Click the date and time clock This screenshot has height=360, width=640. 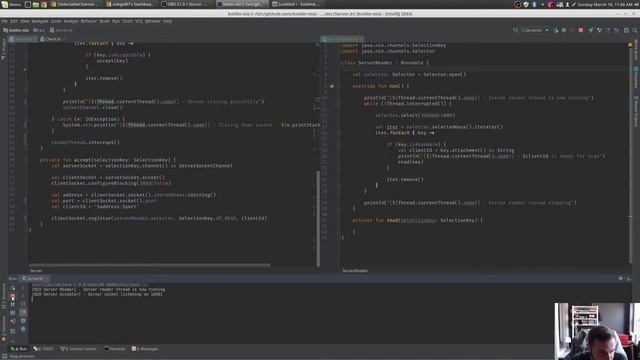[605, 4]
